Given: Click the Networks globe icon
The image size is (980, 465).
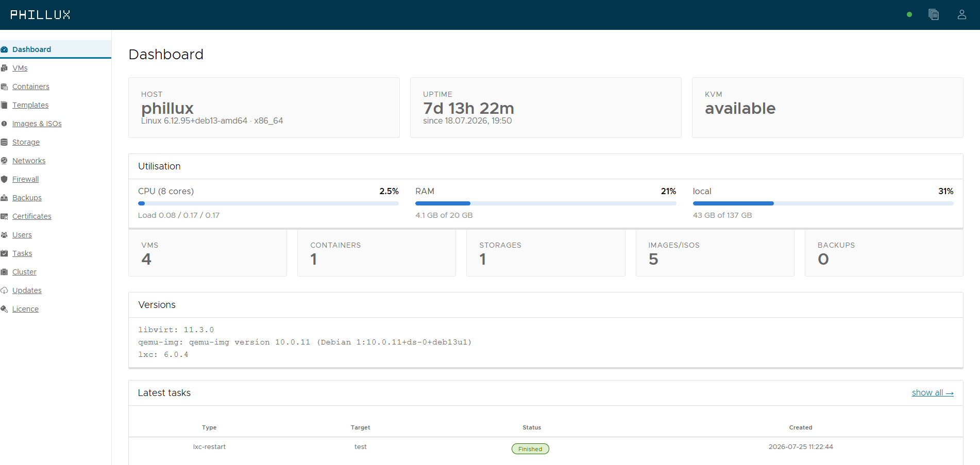Looking at the screenshot, I should click(4, 161).
